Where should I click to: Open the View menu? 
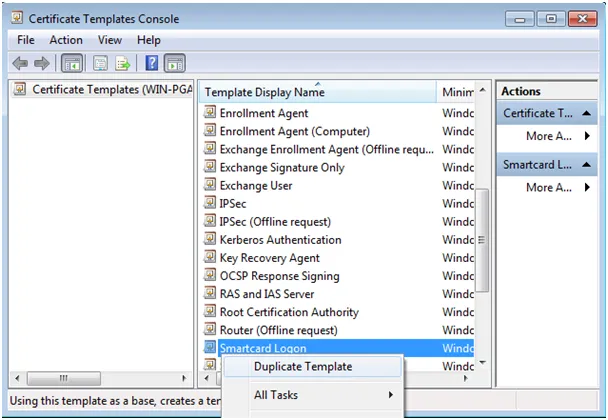tap(110, 40)
